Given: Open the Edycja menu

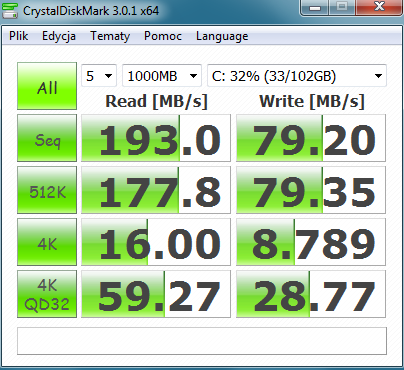Looking at the screenshot, I should (59, 36).
